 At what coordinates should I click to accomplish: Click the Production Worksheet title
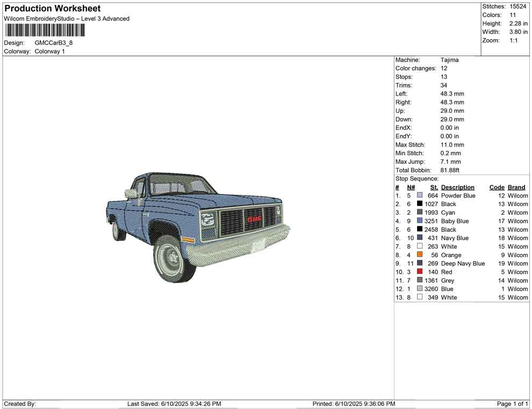point(53,9)
